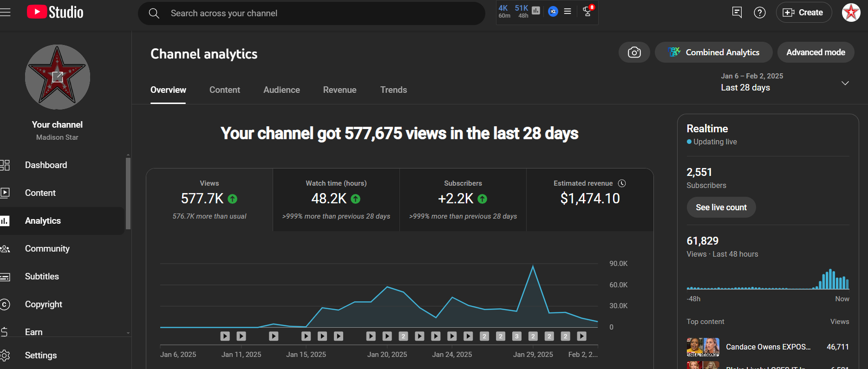Click the sidebar vertical scrollbar
Viewport: 868px width, 369px height.
[x=128, y=194]
